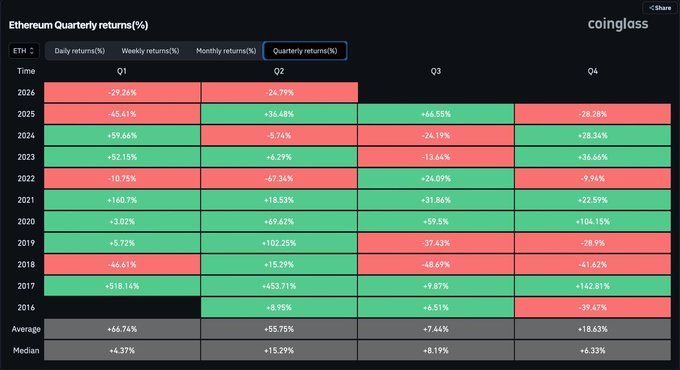Click the 2020 Q2 cell +69.62%
The image size is (680, 370).
pyautogui.click(x=279, y=221)
